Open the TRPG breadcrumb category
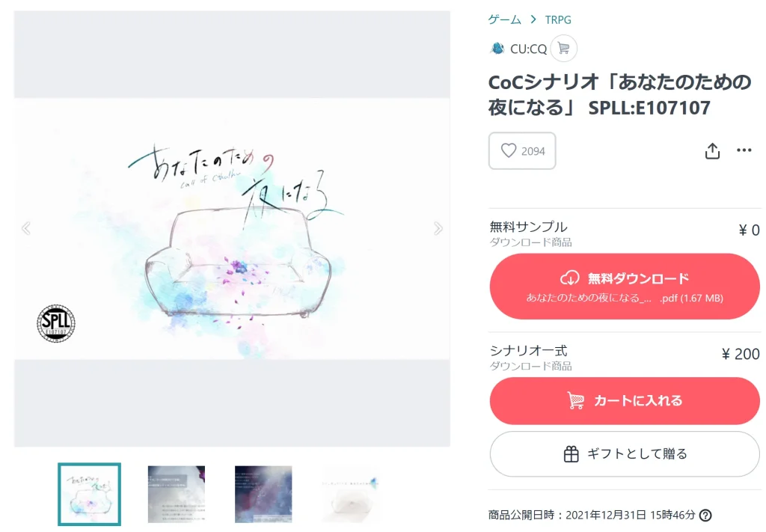This screenshot has height=532, width=766. [558, 20]
